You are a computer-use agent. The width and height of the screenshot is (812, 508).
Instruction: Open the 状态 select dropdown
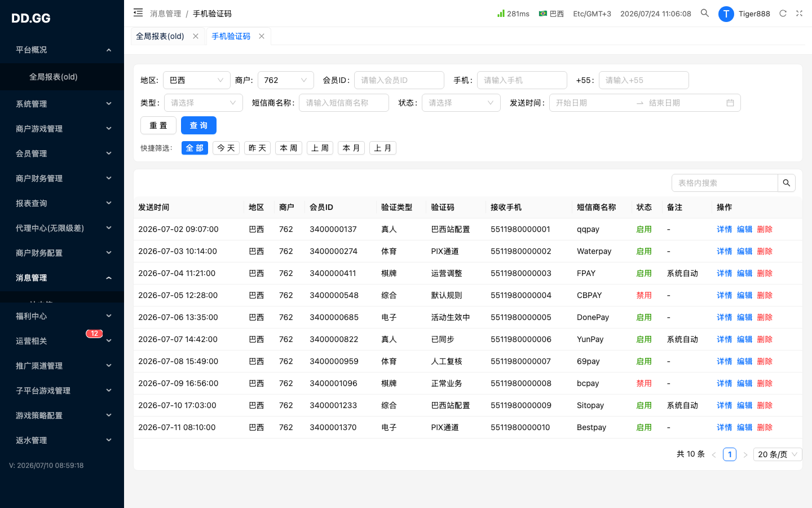coord(461,103)
